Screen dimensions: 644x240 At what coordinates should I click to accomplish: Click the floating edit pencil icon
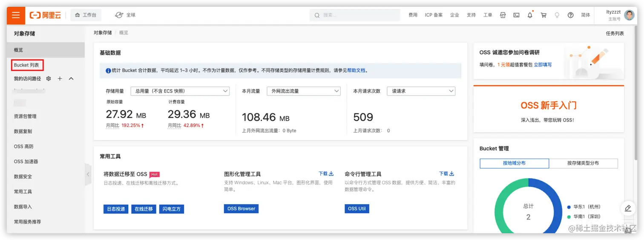628,208
